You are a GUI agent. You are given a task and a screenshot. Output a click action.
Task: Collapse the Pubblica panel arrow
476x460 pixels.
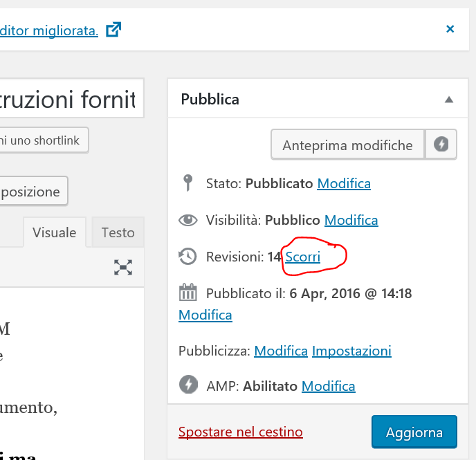click(448, 100)
